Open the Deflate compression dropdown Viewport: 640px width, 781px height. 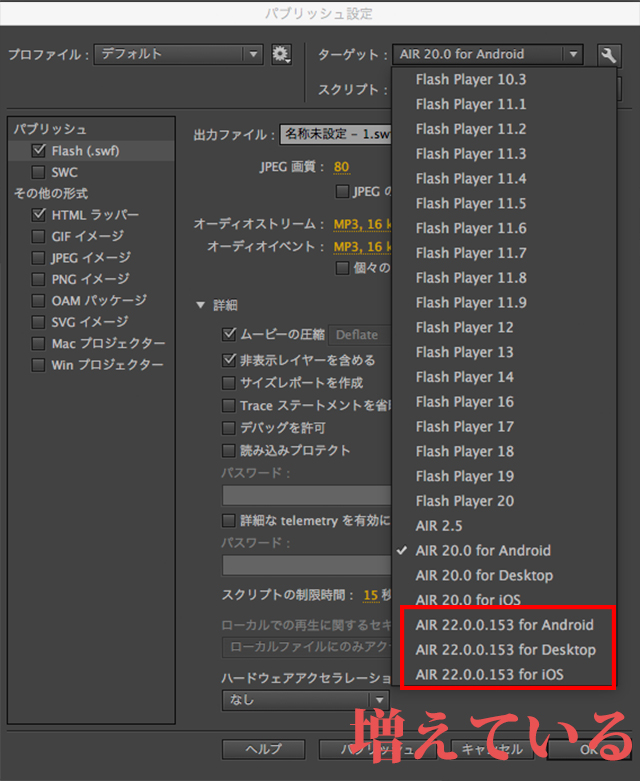(x=360, y=335)
